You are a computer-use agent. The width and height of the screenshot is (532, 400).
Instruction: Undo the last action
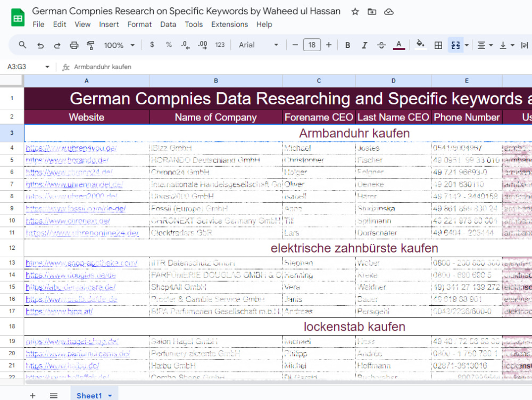point(40,45)
